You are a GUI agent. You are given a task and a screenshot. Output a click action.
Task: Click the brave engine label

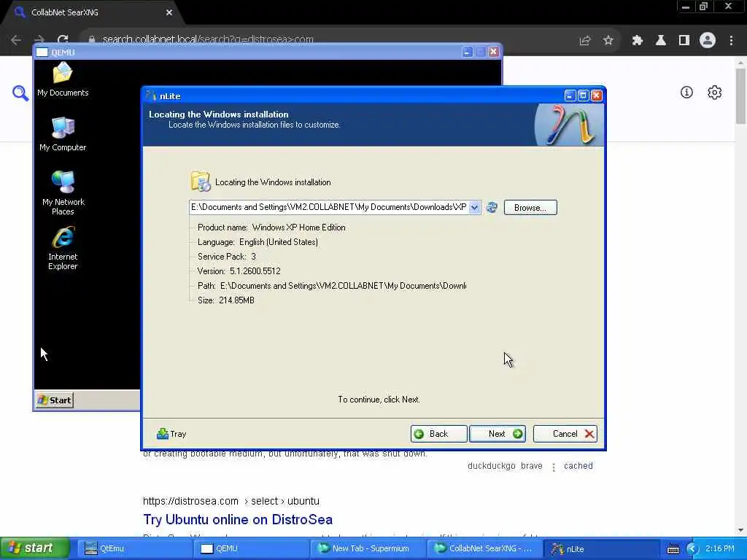tap(532, 466)
